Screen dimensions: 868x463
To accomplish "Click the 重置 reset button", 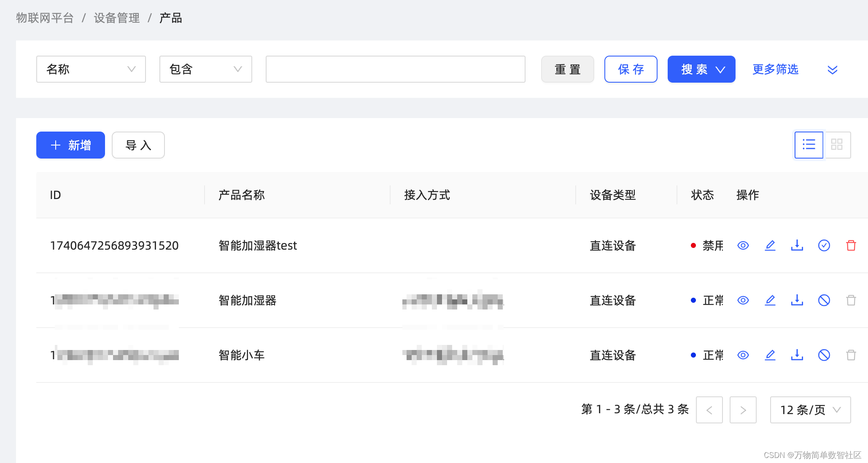I will tap(568, 69).
